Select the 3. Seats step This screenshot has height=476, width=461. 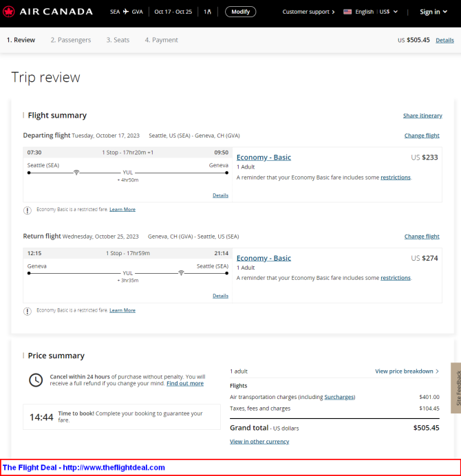(118, 40)
